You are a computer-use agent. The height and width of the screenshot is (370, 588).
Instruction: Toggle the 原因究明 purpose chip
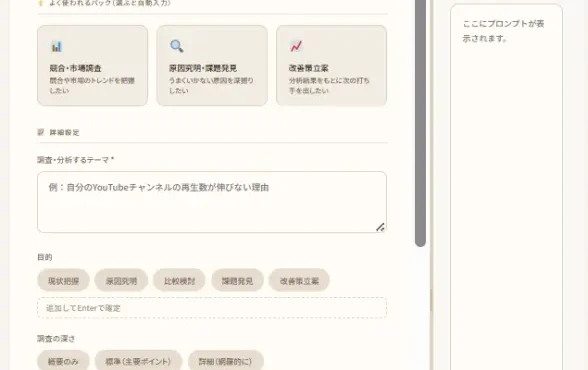point(121,280)
